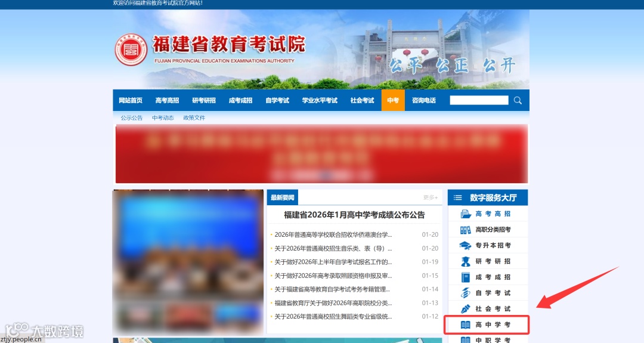
Task: Open news 关于做好2026年上半年自学考试报名工作的
Action: pos(333,262)
